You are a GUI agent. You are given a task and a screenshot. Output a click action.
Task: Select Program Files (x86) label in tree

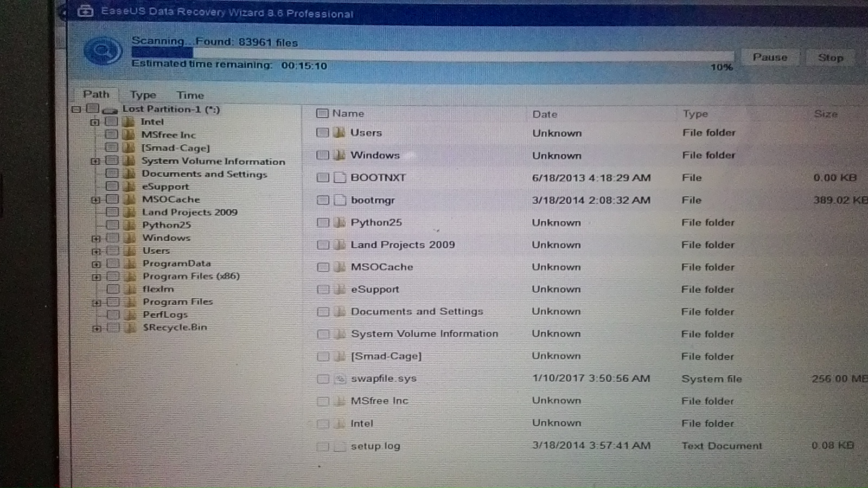click(x=191, y=276)
